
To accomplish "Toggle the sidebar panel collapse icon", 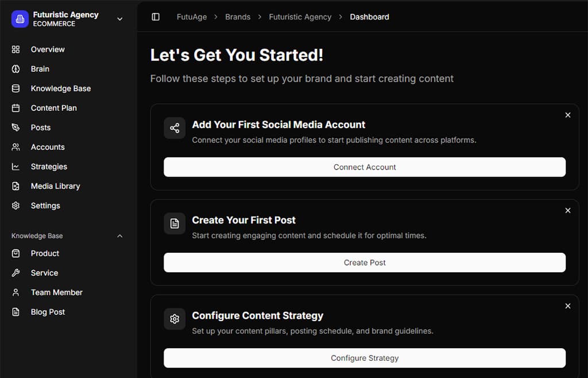I will [155, 17].
